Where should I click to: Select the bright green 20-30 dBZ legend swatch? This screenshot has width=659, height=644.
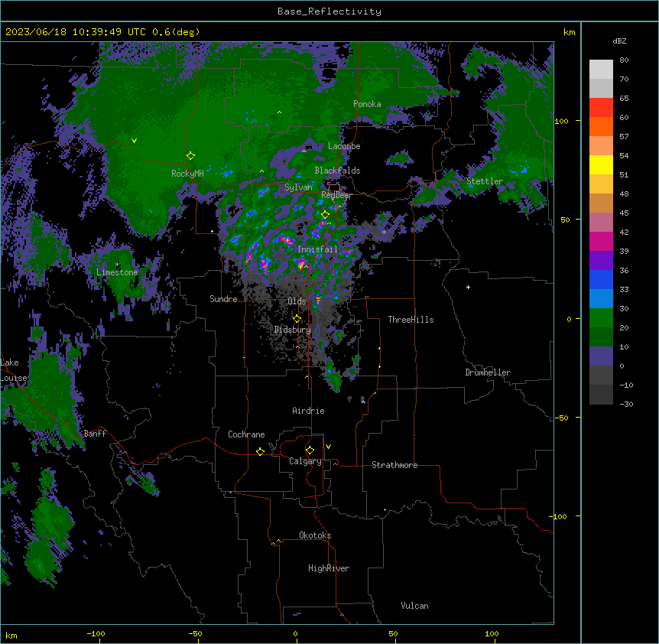tap(601, 318)
